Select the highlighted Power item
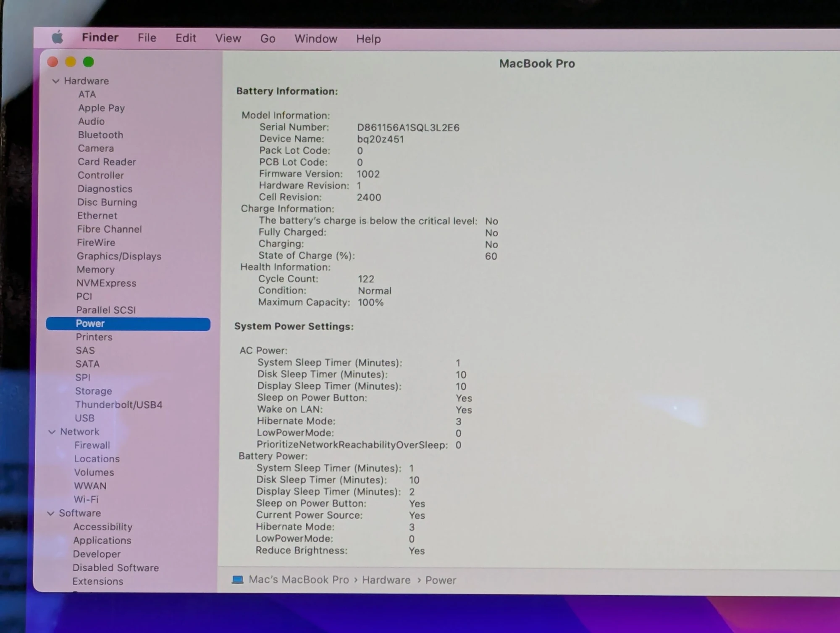Screen dimensions: 840x633 pyautogui.click(x=128, y=324)
